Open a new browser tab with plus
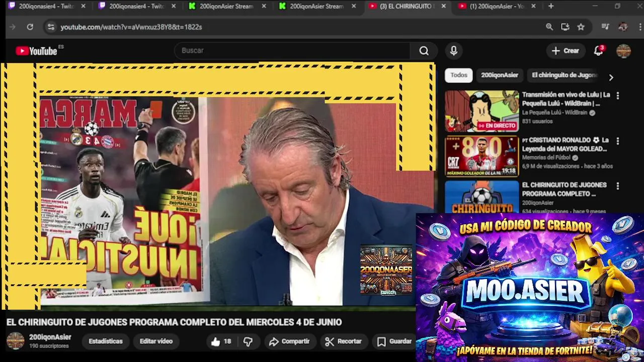The width and height of the screenshot is (644, 362). coord(551,6)
